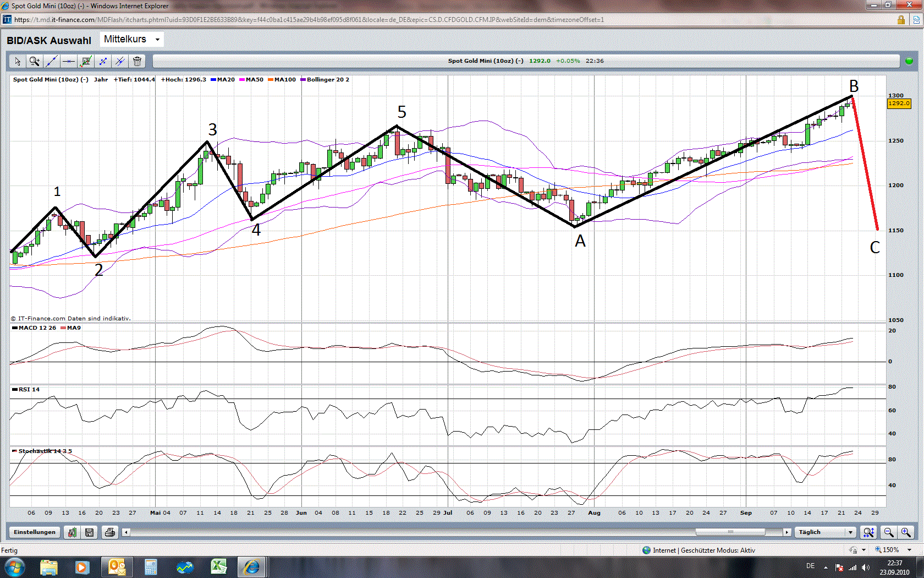The height and width of the screenshot is (578, 924).
Task: Click the 1292.0 price tag marker
Action: pos(899,103)
